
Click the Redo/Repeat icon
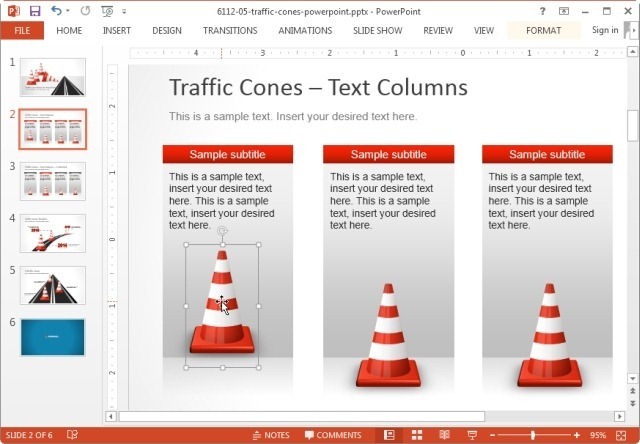[85, 11]
